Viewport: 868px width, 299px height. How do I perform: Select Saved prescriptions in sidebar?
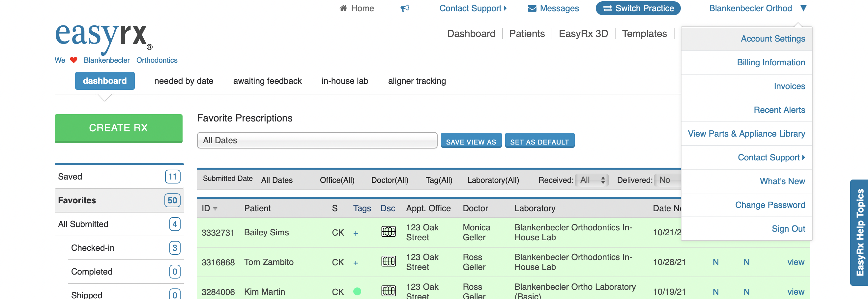(119, 177)
